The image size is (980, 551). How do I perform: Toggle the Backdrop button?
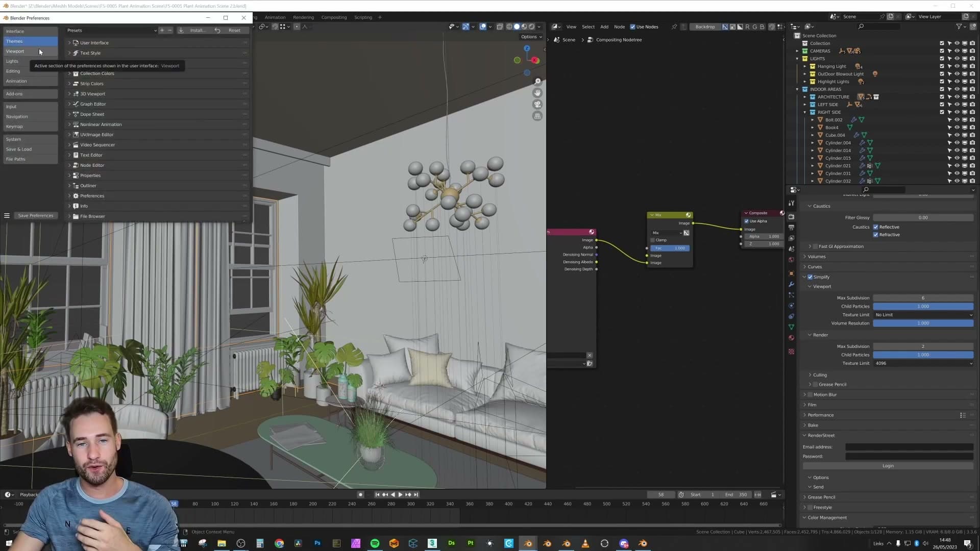[705, 27]
